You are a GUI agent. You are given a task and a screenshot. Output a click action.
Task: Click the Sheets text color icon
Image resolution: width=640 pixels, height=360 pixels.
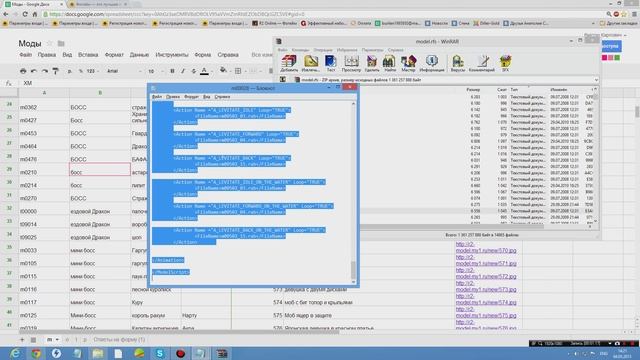tap(204, 71)
